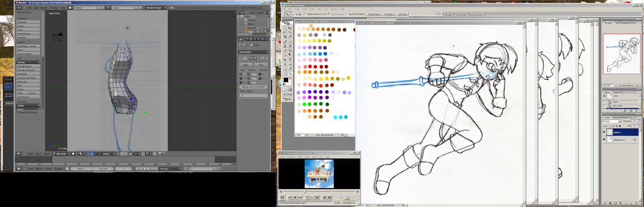
Task: Open Photoshop Filter menu
Action: (319, 9)
